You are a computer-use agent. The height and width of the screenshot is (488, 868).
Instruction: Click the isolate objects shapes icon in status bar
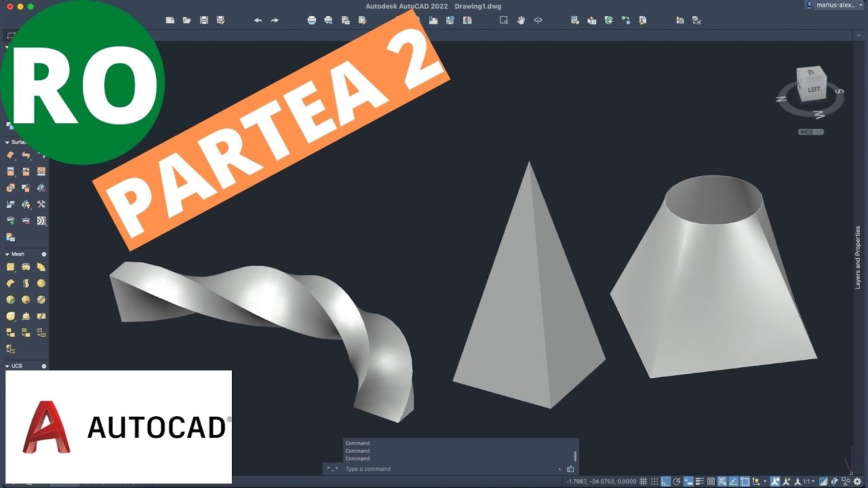(x=846, y=481)
